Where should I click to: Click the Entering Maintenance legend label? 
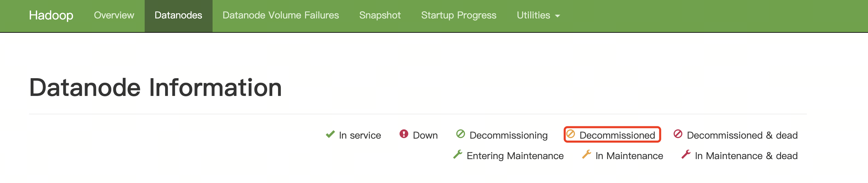point(515,156)
